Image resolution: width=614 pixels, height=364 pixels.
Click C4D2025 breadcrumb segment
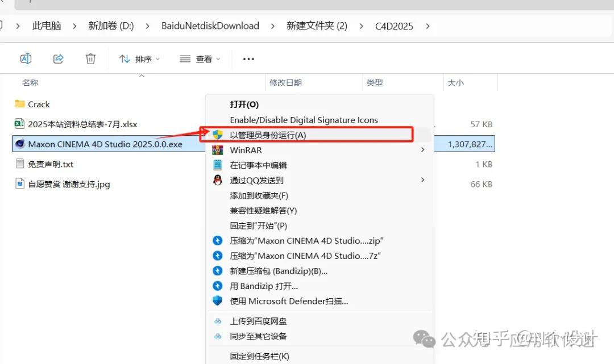[x=394, y=26]
